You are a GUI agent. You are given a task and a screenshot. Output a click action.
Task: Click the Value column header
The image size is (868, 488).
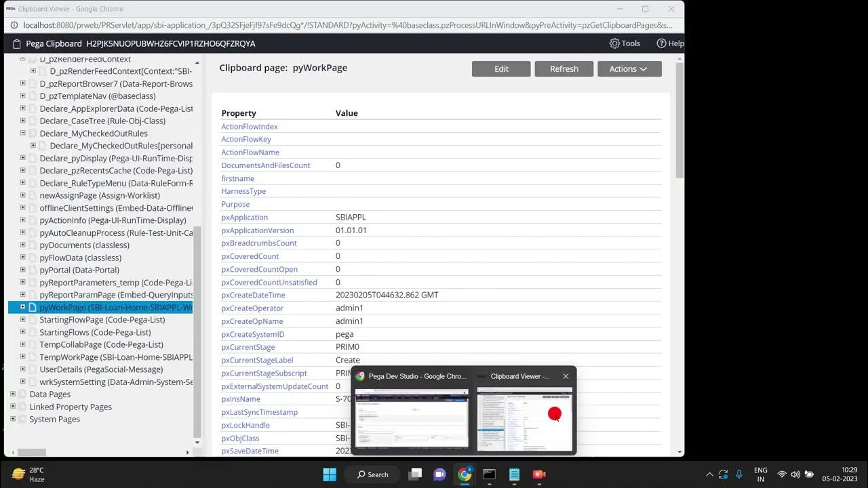point(347,113)
